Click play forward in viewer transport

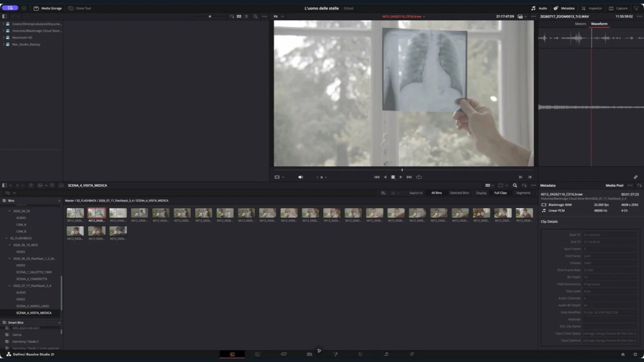point(400,177)
